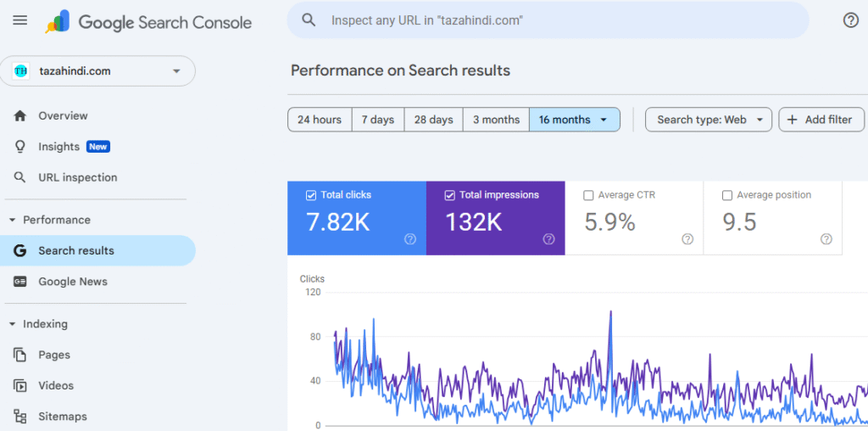
Task: Click the tallest spike on the chart
Action: [610, 312]
